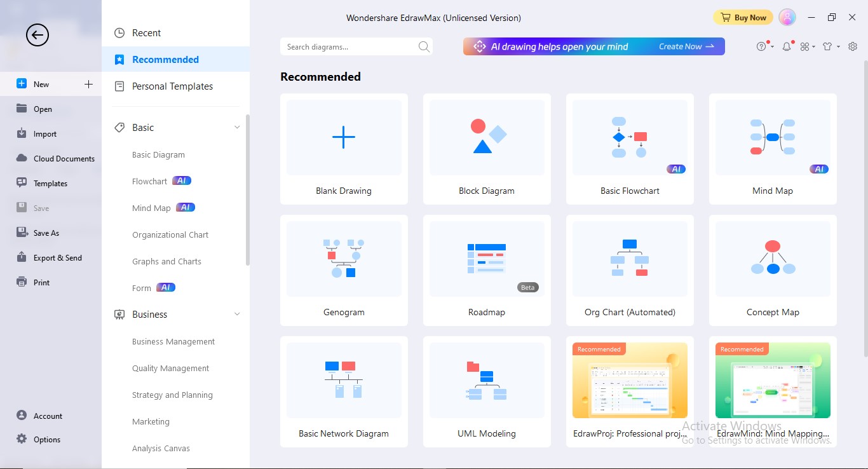The image size is (868, 469).
Task: Click Create Now on AI banner
Action: point(686,46)
